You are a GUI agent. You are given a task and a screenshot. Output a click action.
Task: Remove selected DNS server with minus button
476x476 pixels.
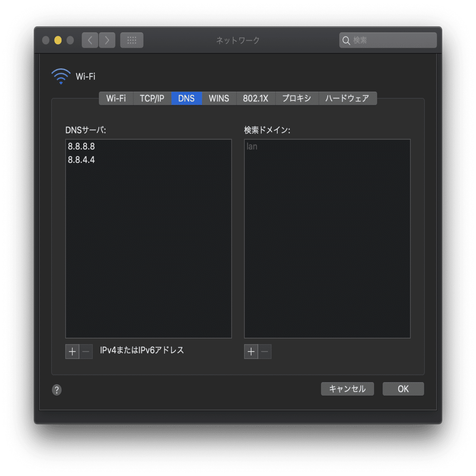[x=86, y=351]
